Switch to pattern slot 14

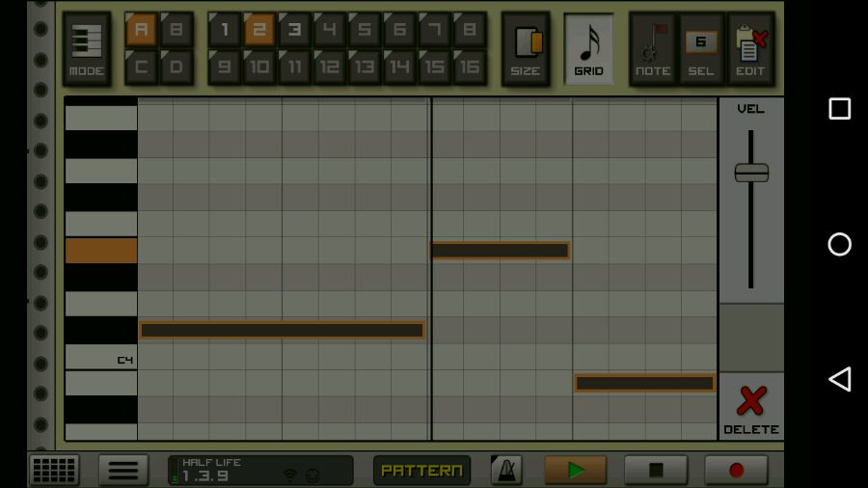coord(399,67)
